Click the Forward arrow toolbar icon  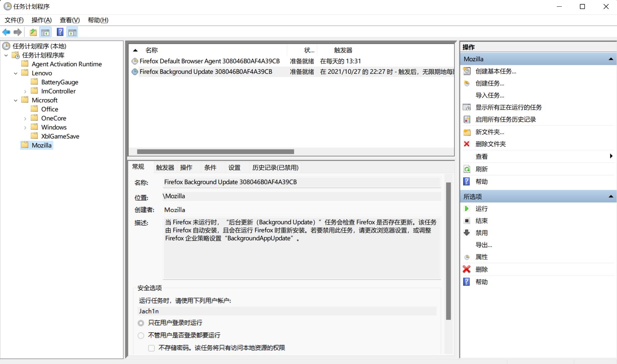point(18,32)
